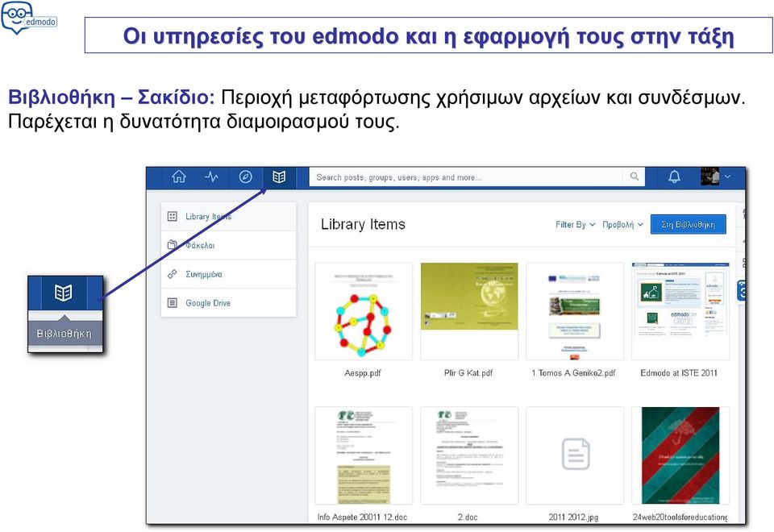The height and width of the screenshot is (532, 774).
Task: Select Google Drive in the sidebar
Action: click(228, 302)
